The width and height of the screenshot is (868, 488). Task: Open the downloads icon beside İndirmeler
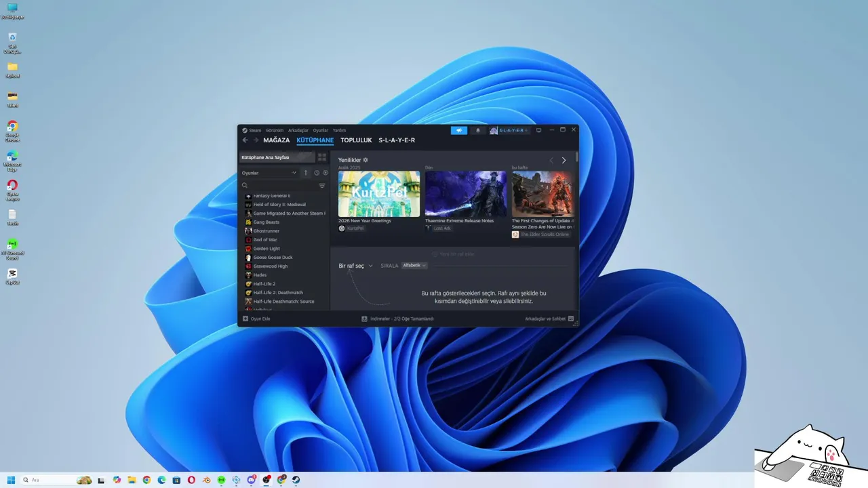click(x=364, y=319)
